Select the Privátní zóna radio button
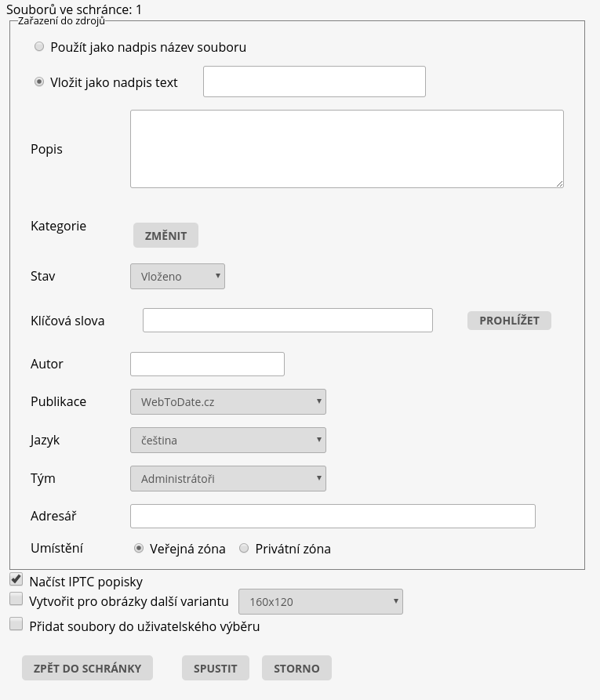The image size is (600, 700). [244, 549]
